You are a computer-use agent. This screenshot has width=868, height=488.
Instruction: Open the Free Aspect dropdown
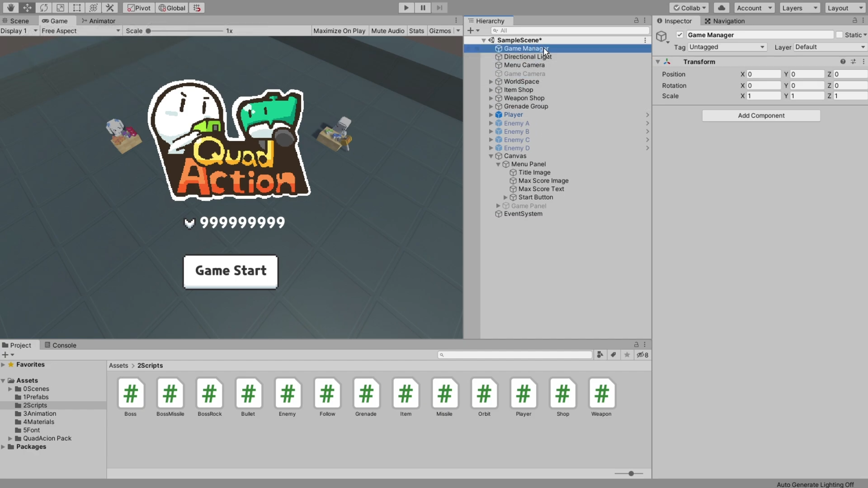tap(81, 31)
